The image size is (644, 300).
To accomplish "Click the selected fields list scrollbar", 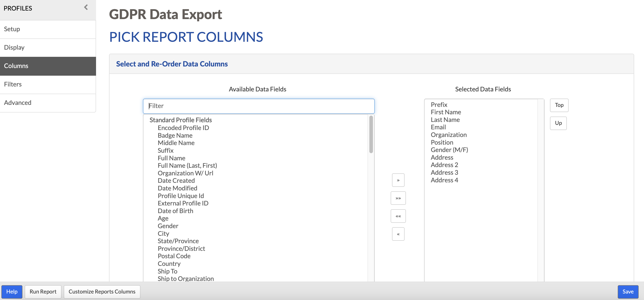I will (x=541, y=190).
